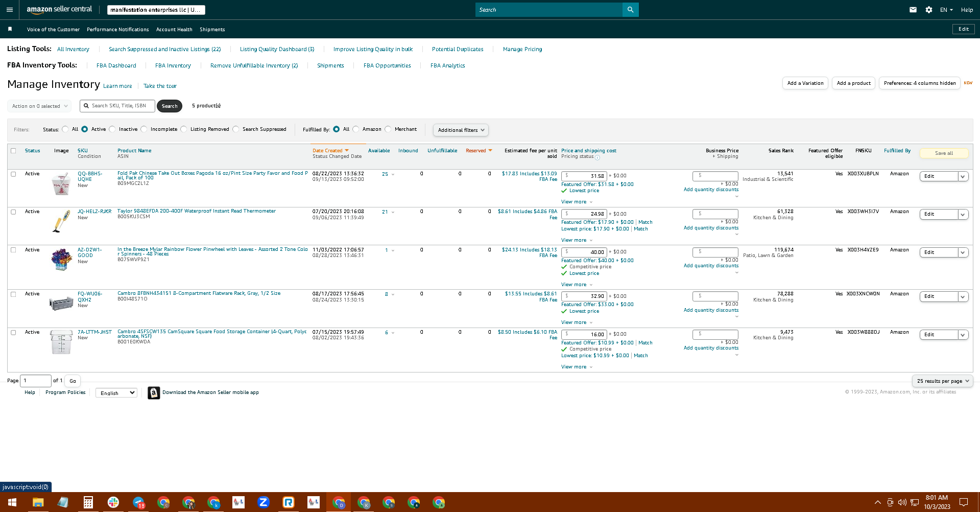Click the yellow Save all button
Viewport: 980px width, 512px height.
(944, 153)
